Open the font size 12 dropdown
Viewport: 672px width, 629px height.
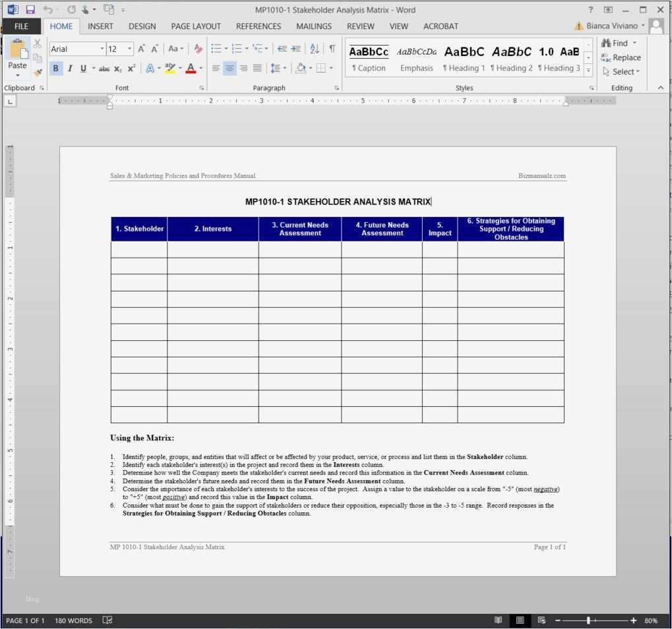tap(129, 49)
